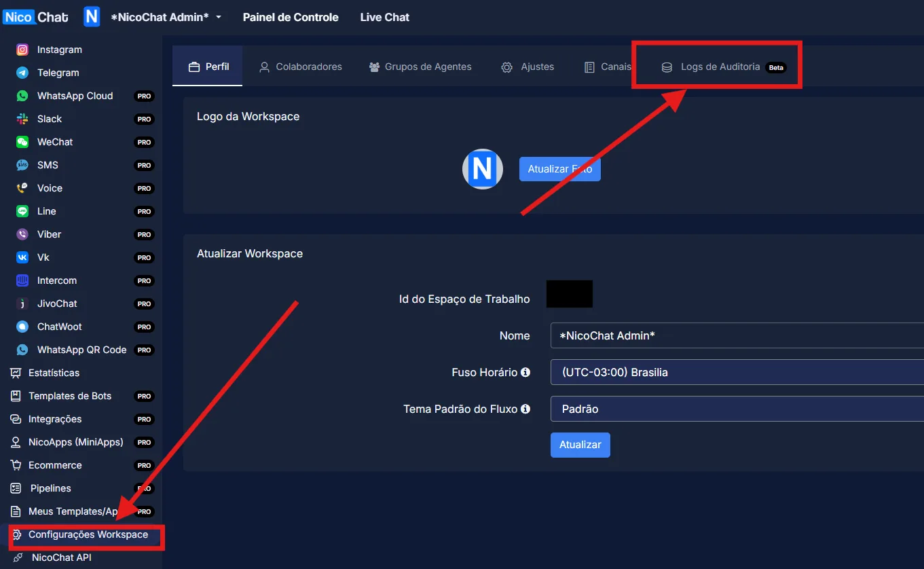Click the Atualizar Foto button

pos(560,169)
